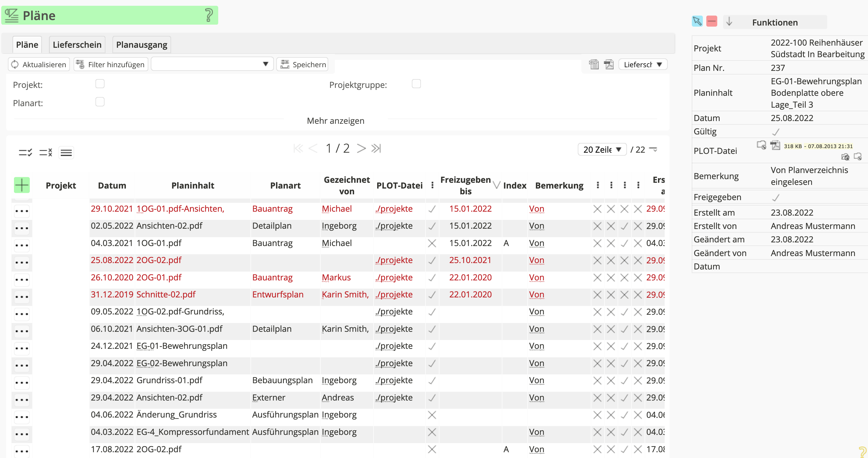Open the Lieferschein report dropdown
The width and height of the screenshot is (868, 458).
(x=642, y=64)
